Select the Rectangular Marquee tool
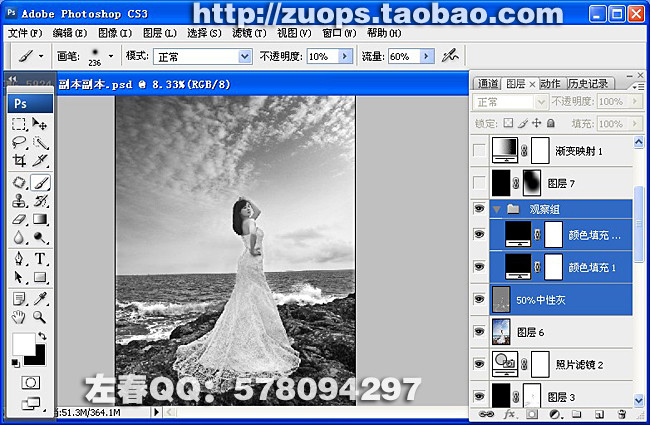 click(x=19, y=124)
